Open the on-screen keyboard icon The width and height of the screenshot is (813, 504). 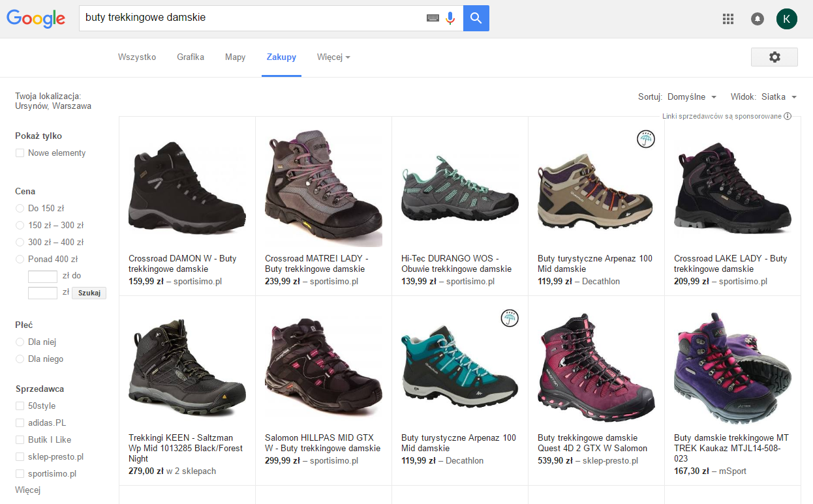433,18
